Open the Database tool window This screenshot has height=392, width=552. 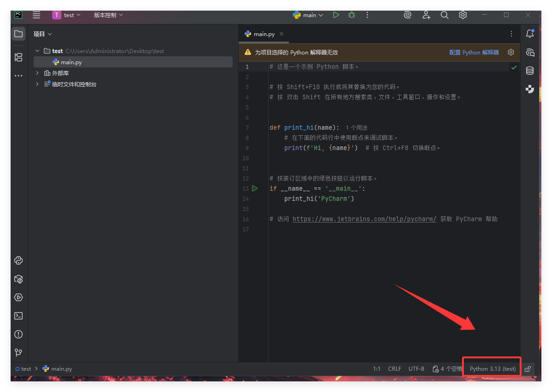530,71
